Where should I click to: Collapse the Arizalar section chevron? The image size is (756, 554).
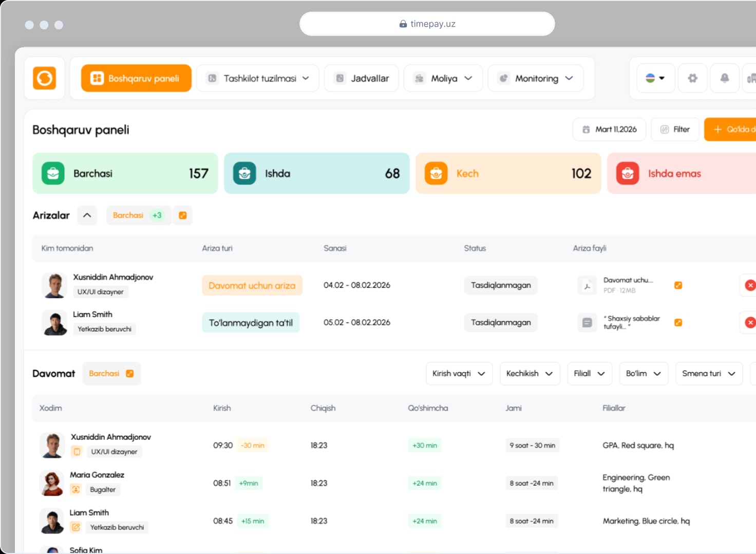[x=87, y=215]
